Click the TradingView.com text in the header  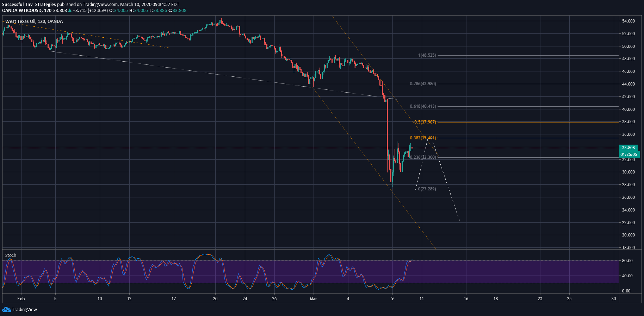click(x=101, y=5)
